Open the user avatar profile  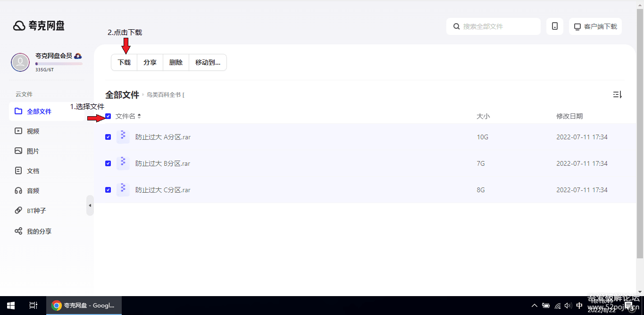coord(20,62)
